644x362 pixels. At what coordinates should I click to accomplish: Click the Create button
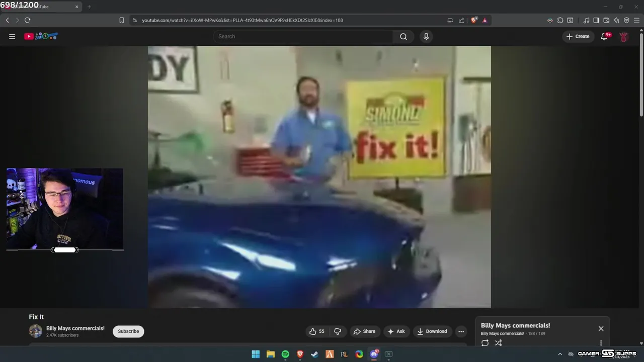pos(578,36)
